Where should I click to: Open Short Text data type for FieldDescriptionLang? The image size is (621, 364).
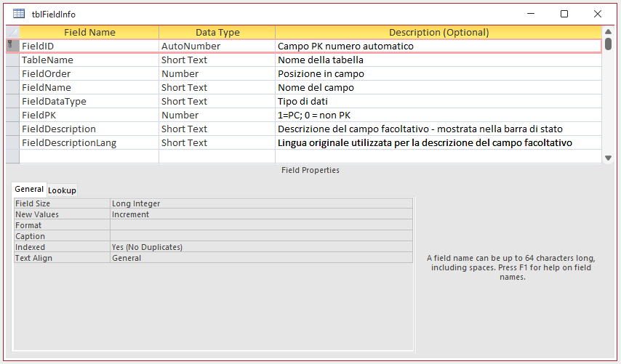click(217, 143)
